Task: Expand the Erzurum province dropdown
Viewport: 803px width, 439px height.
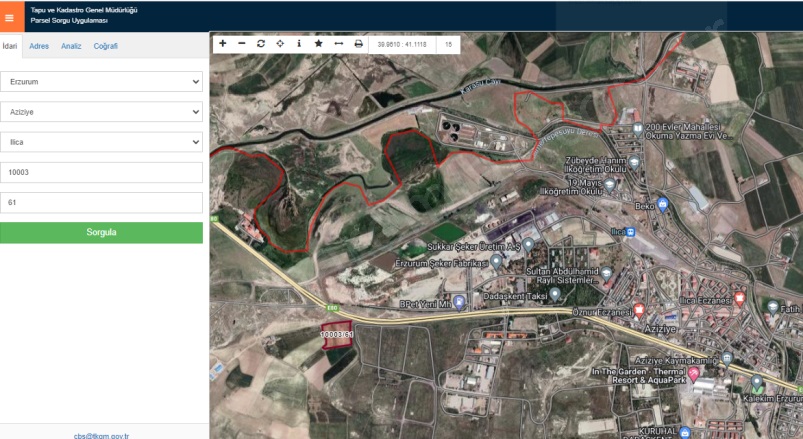Action: pyautogui.click(x=101, y=81)
